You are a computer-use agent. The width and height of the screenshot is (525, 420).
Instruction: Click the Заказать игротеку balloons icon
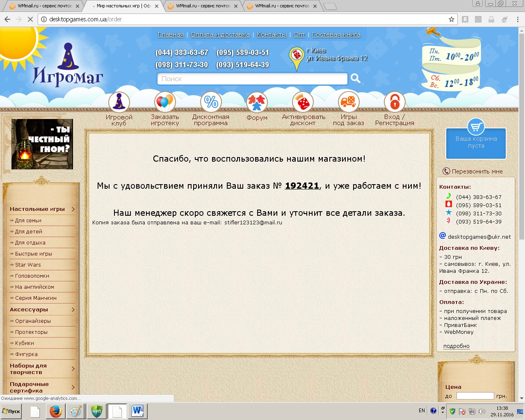pos(165,102)
